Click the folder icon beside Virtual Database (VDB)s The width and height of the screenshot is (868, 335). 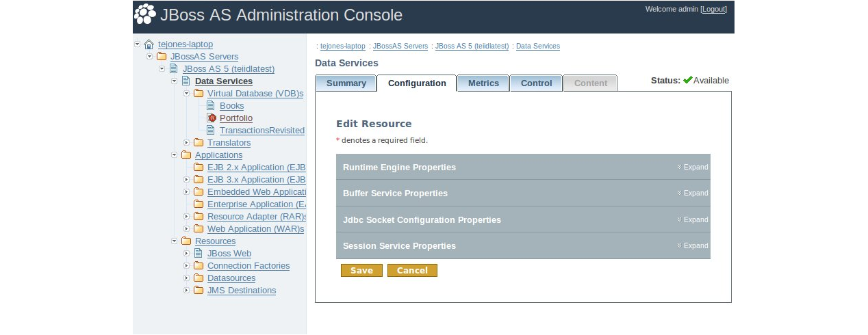[x=199, y=94]
